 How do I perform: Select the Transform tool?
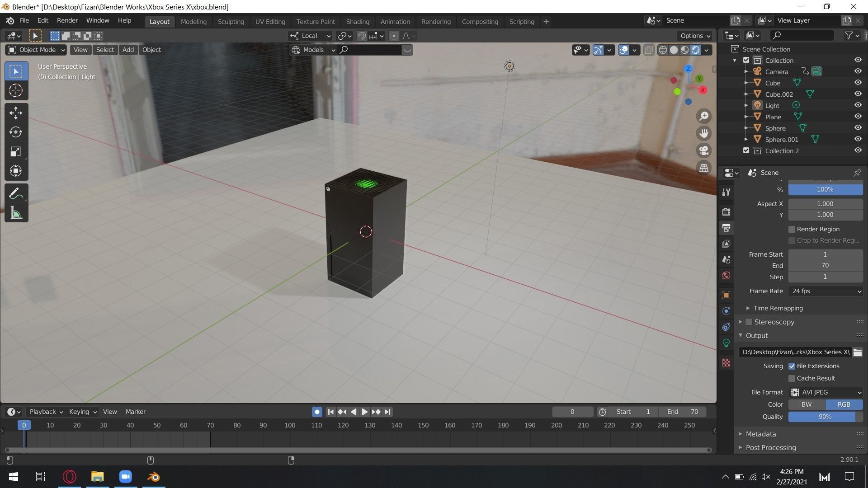pyautogui.click(x=16, y=171)
